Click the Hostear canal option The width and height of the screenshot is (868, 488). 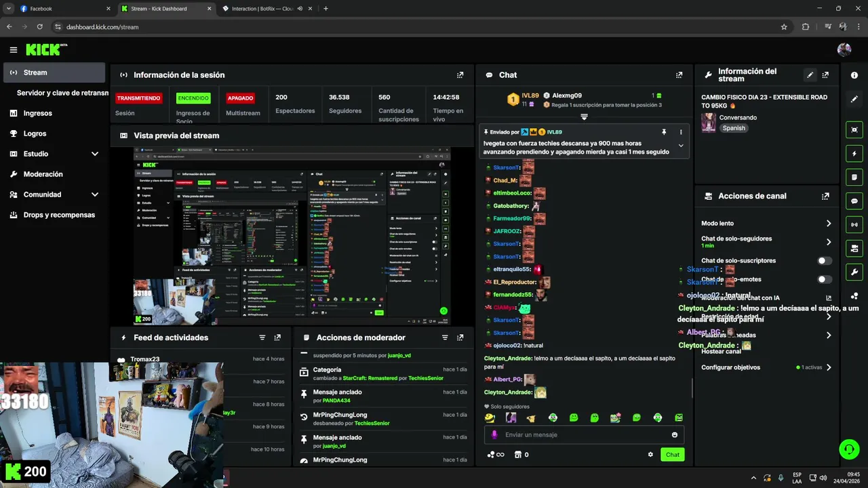point(722,352)
